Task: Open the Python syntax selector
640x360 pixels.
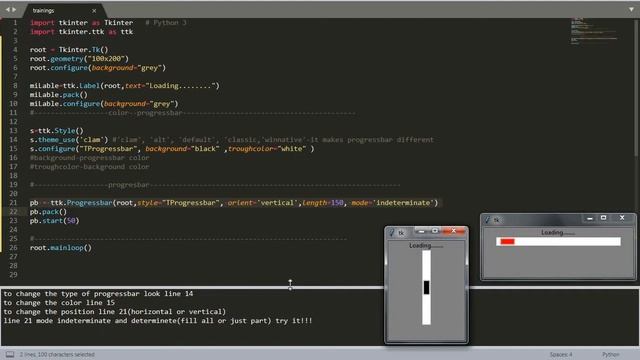Action: pyautogui.click(x=611, y=354)
